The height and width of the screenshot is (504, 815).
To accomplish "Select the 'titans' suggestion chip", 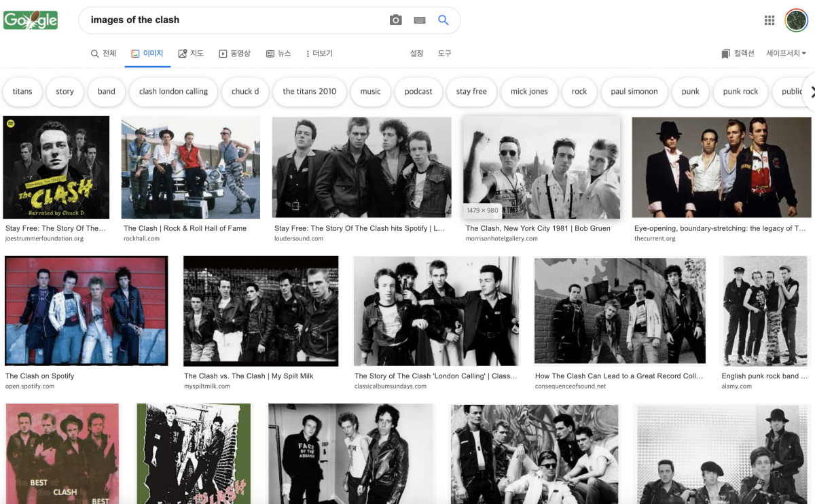I will [x=22, y=92].
